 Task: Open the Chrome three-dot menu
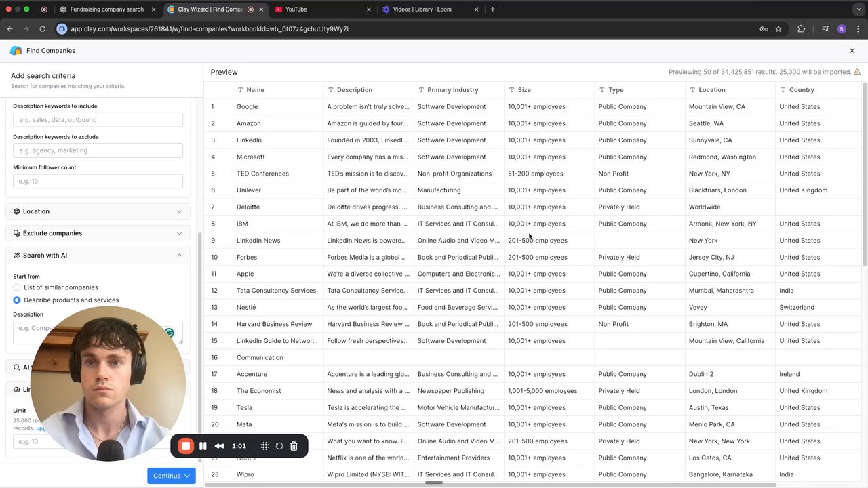[x=858, y=29]
